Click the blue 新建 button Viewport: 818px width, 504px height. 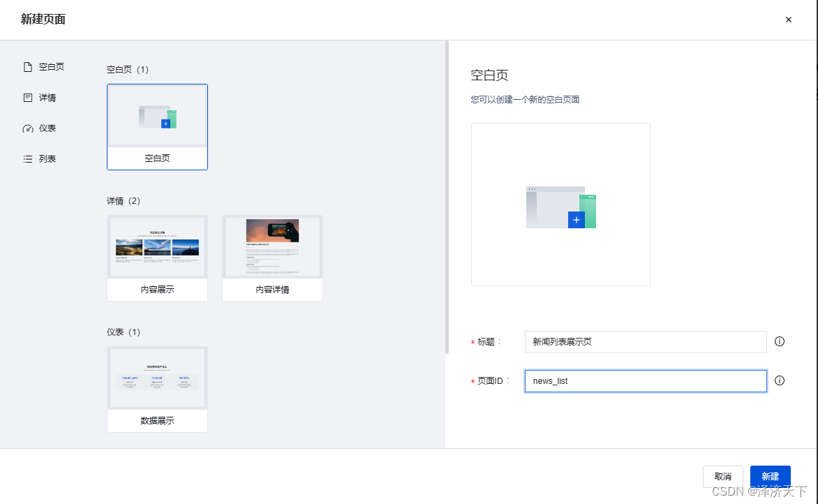click(x=770, y=476)
